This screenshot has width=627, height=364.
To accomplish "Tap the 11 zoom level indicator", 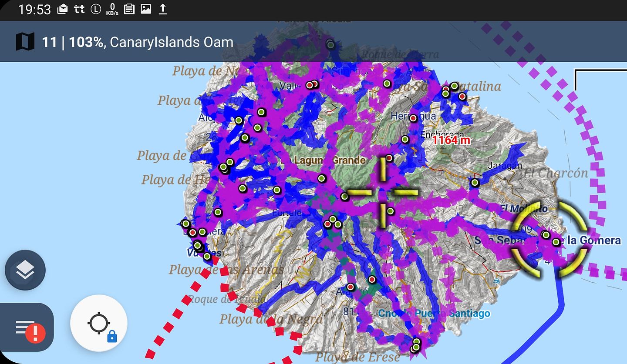I will coord(49,42).
